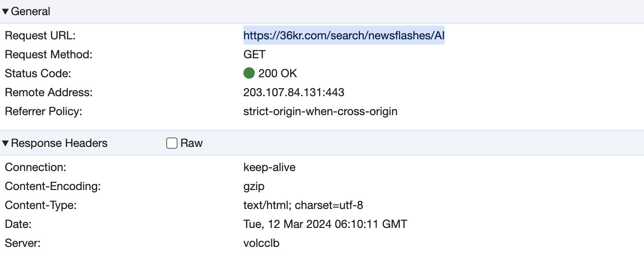Click the 200 OK status text
Viewport: 644px width, 254px height.
pyautogui.click(x=277, y=73)
